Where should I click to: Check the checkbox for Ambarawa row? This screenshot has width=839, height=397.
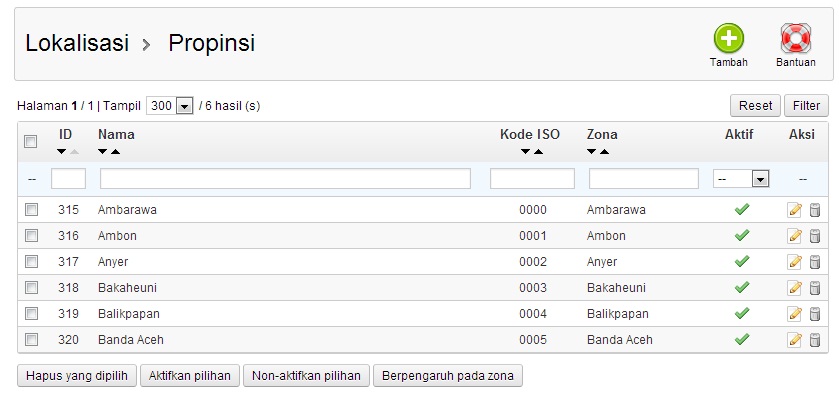coord(32,209)
